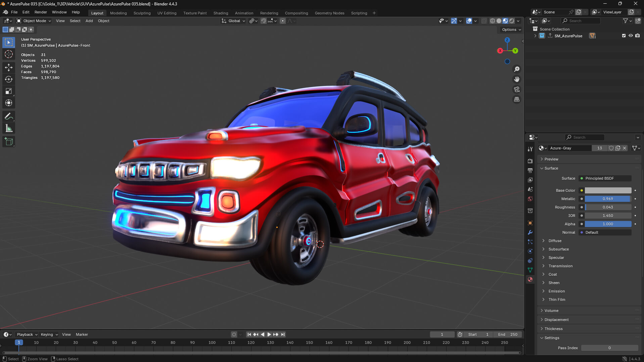Open the Base Color swatch
This screenshot has width=644, height=362.
click(x=608, y=190)
